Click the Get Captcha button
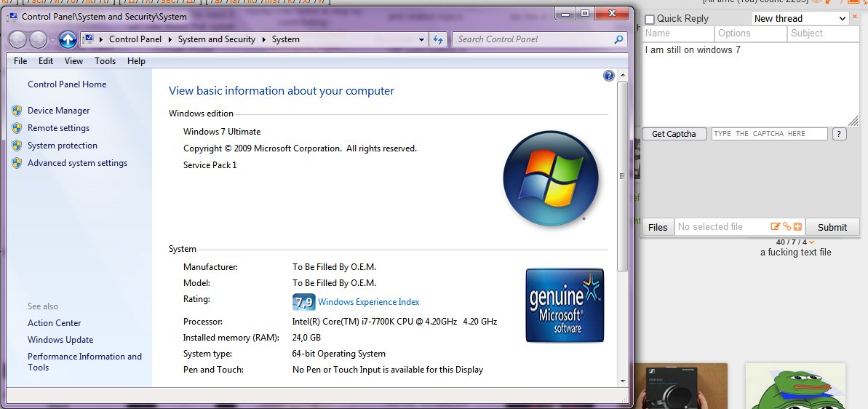The image size is (868, 409). click(674, 134)
